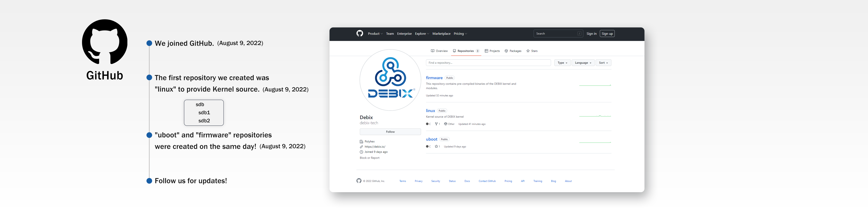868x219 pixels.
Task: Open Status in footer
Action: 452,181
